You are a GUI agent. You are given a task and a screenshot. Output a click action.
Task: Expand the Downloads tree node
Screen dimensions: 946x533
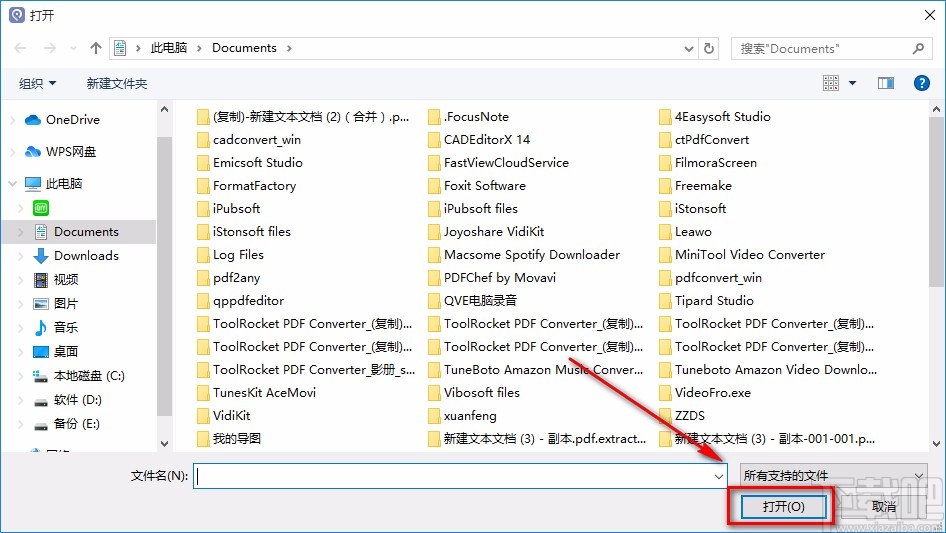coord(21,256)
